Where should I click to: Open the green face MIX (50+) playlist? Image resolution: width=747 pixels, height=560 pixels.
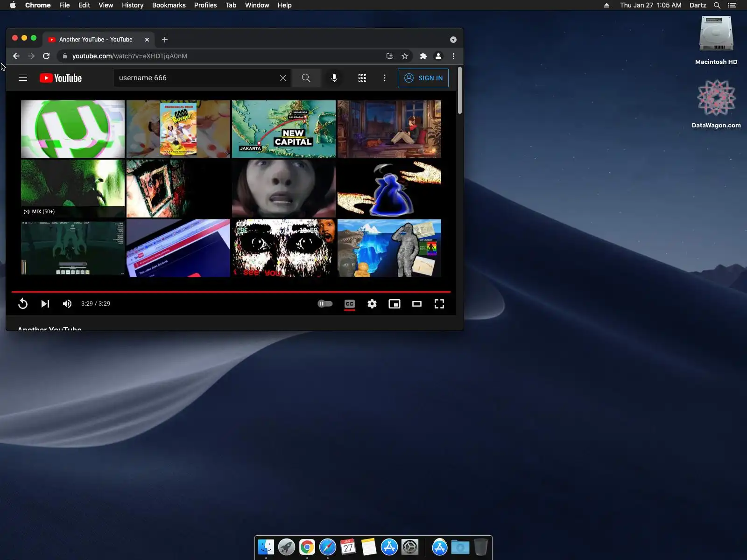click(x=73, y=189)
